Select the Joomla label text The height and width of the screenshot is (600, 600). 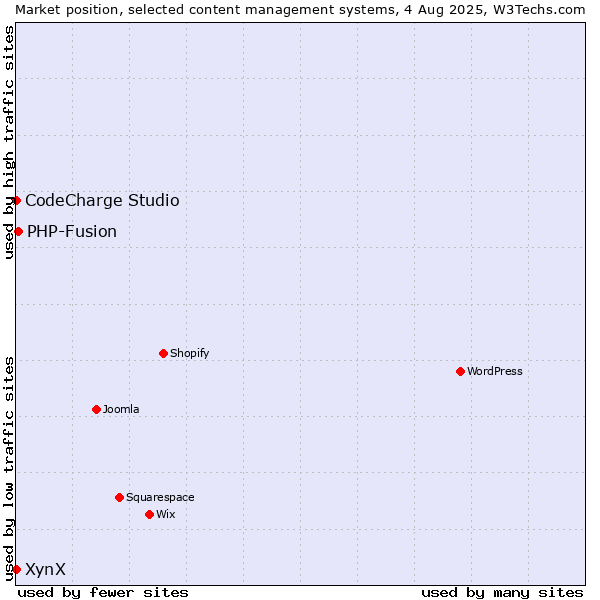(121, 409)
